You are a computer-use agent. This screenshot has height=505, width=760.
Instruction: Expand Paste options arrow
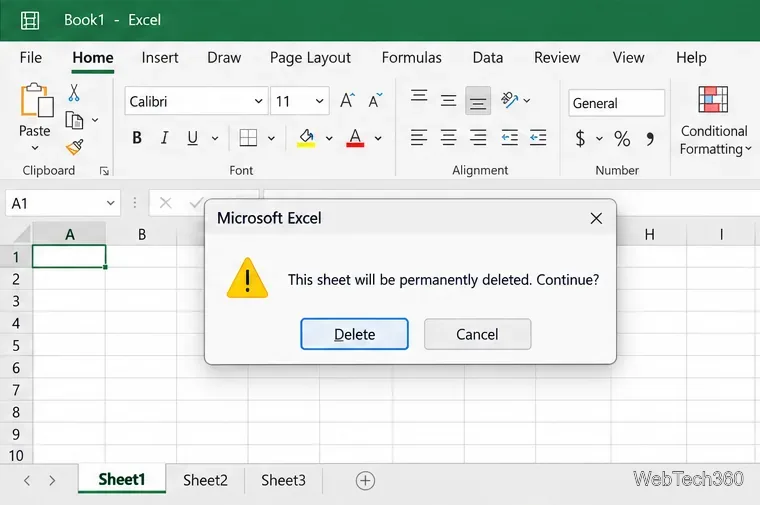point(34,148)
